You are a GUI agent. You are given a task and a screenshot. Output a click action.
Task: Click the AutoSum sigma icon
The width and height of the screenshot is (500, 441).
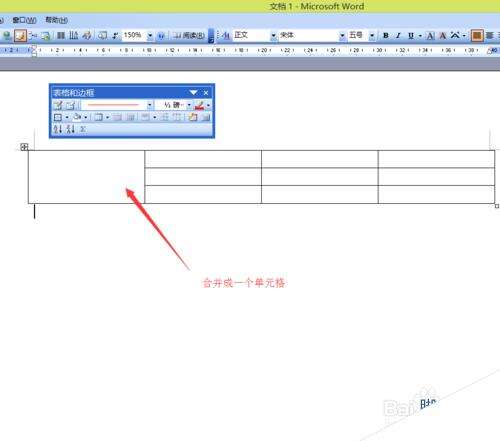point(83,129)
